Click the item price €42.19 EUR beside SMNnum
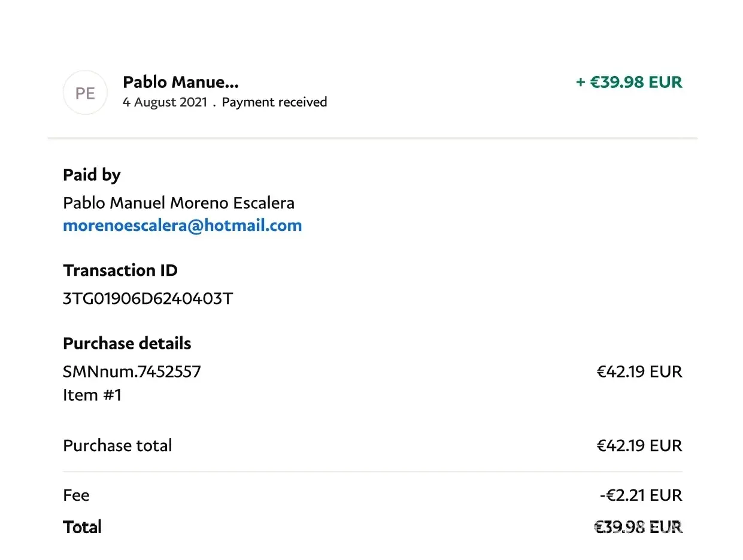The height and width of the screenshot is (560, 743). click(x=639, y=372)
